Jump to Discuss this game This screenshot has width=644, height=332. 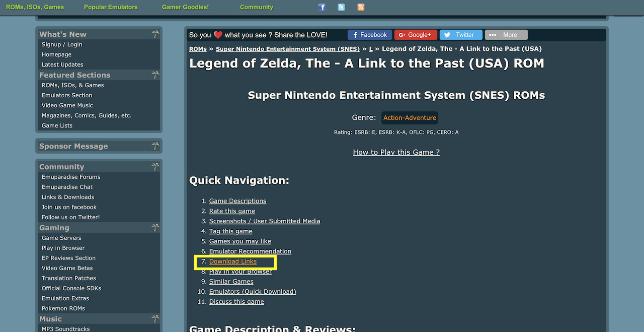tap(236, 302)
